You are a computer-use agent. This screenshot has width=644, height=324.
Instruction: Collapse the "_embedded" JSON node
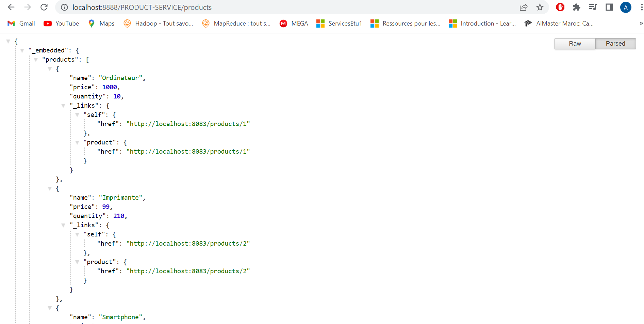(22, 50)
